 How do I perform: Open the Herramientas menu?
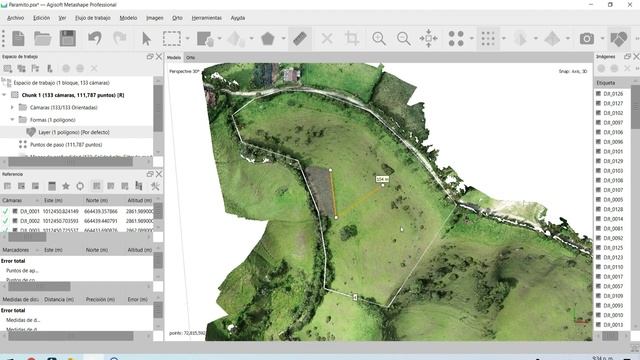coord(207,18)
